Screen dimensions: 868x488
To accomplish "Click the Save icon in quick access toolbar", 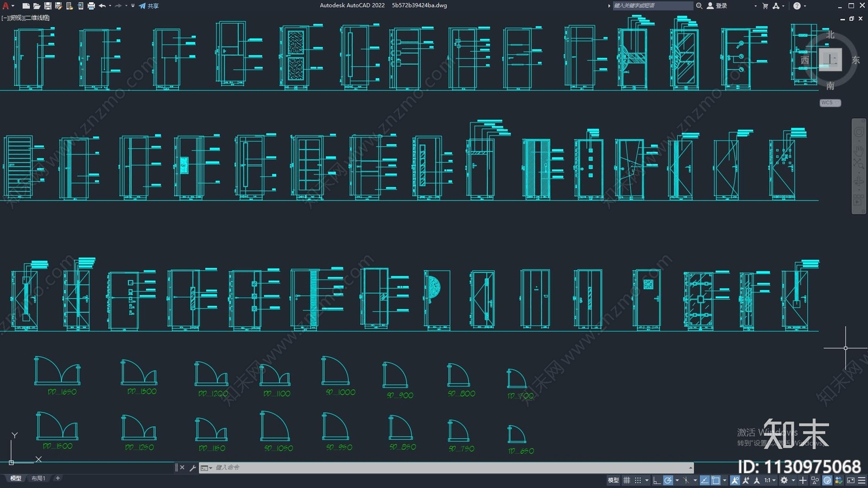I will tap(48, 6).
